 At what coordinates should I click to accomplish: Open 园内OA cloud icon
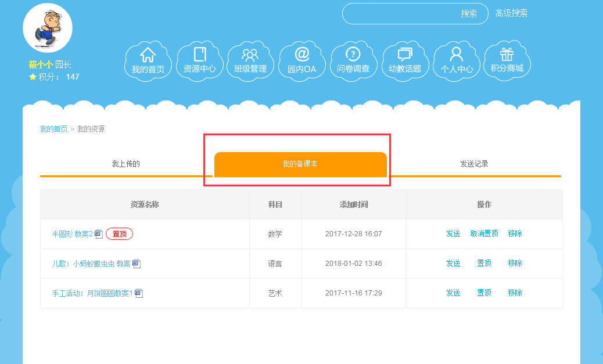(301, 61)
